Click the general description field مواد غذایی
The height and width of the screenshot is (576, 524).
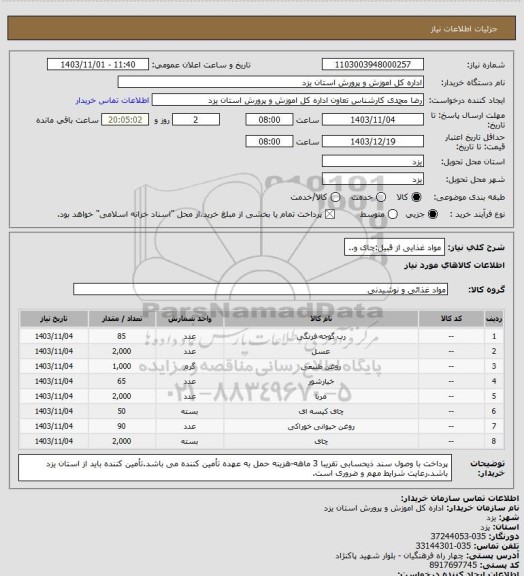coord(394,248)
